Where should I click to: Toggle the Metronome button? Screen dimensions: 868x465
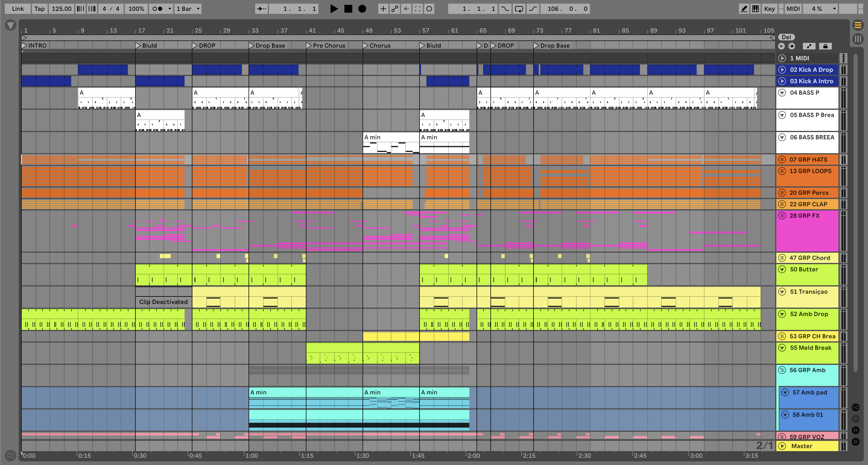click(157, 9)
